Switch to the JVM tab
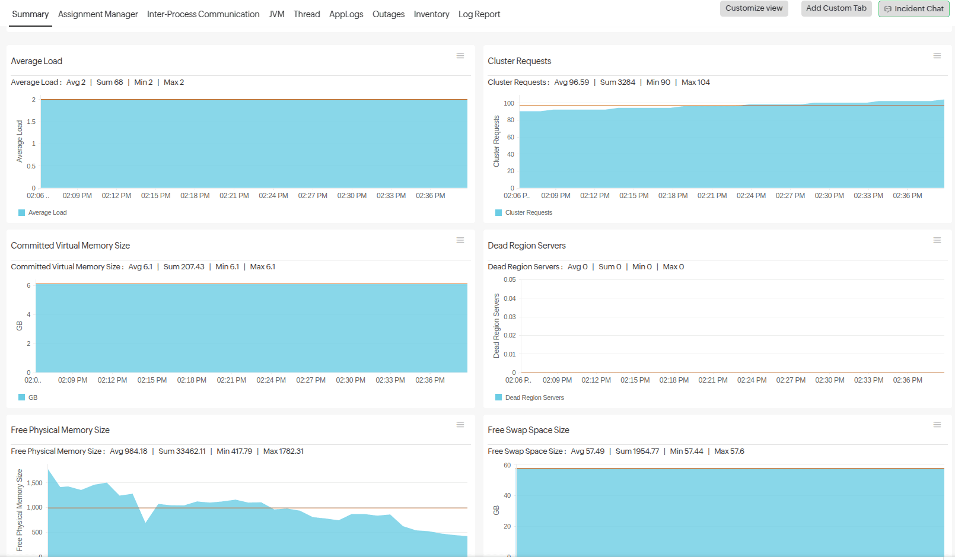The height and width of the screenshot is (560, 955). (276, 14)
